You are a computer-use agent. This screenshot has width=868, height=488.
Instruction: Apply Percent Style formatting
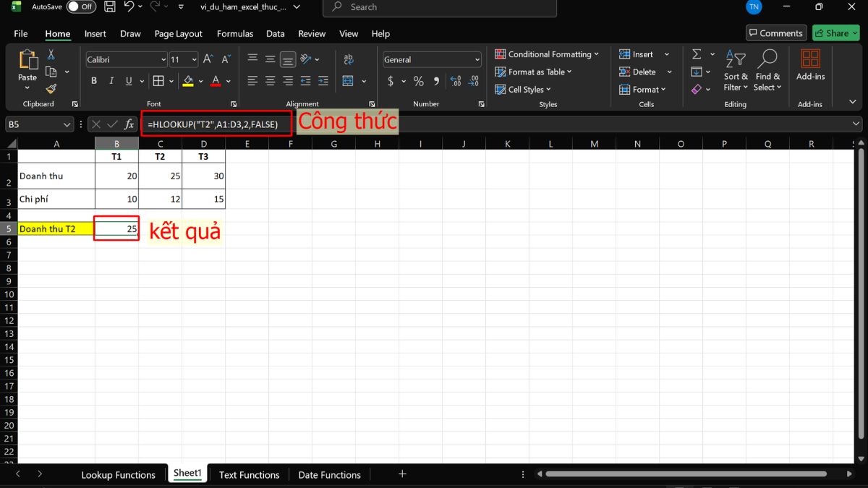418,81
